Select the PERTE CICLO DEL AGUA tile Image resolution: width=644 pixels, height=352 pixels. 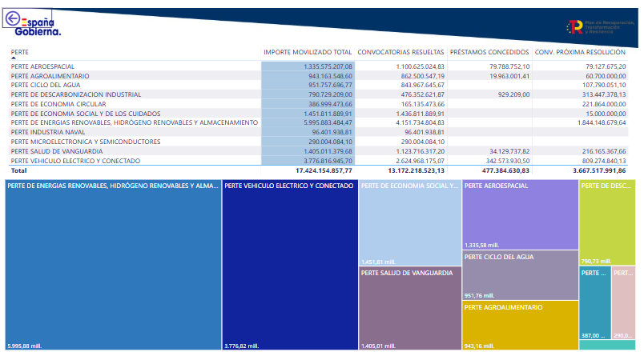coord(521,275)
